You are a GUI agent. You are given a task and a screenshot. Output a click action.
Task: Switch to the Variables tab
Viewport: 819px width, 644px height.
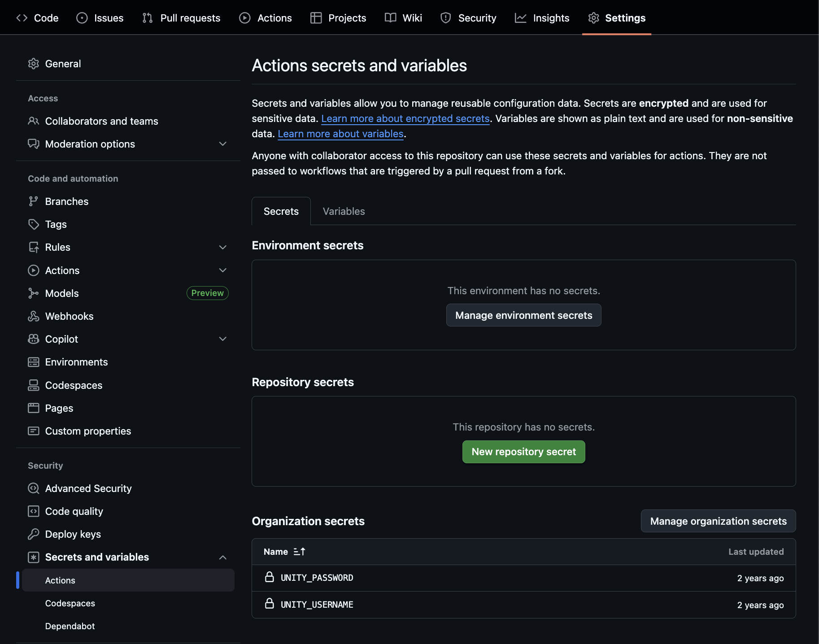click(x=344, y=211)
